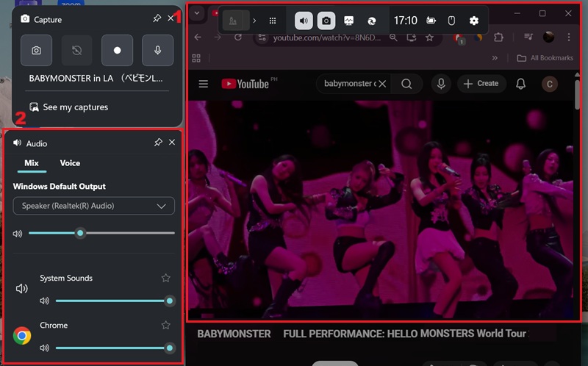Adjust the default output volume slider
The height and width of the screenshot is (366, 588).
tap(101, 233)
